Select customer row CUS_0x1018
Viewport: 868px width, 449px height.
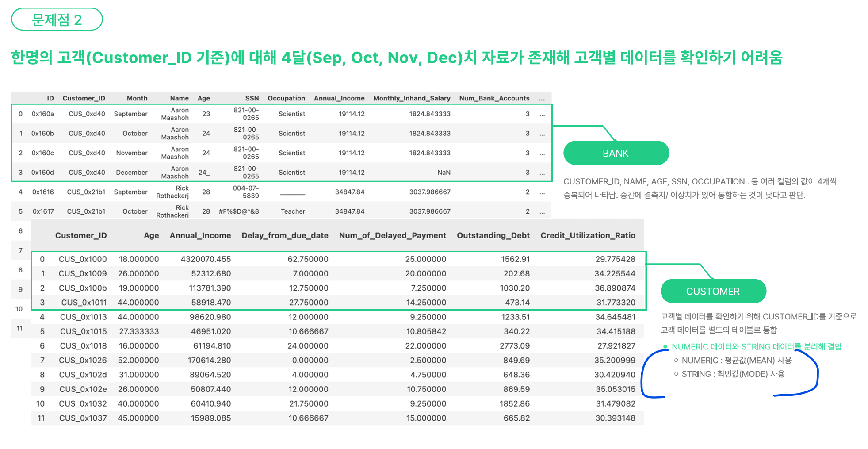[338, 346]
